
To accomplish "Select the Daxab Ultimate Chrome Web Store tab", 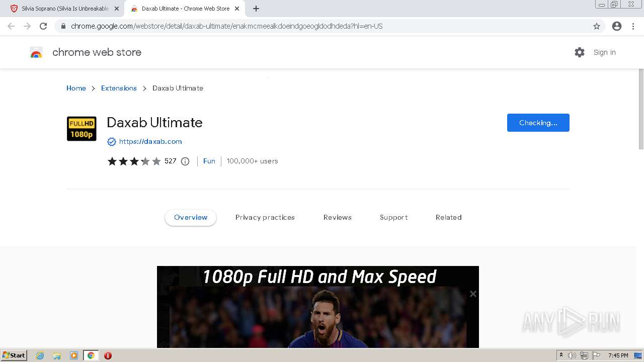I will pyautogui.click(x=185, y=9).
